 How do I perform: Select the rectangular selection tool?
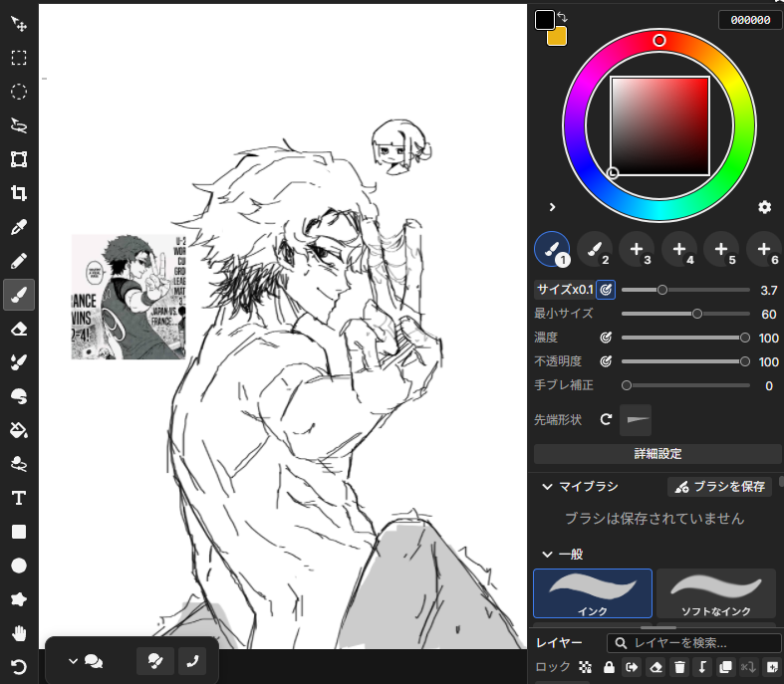tap(19, 58)
